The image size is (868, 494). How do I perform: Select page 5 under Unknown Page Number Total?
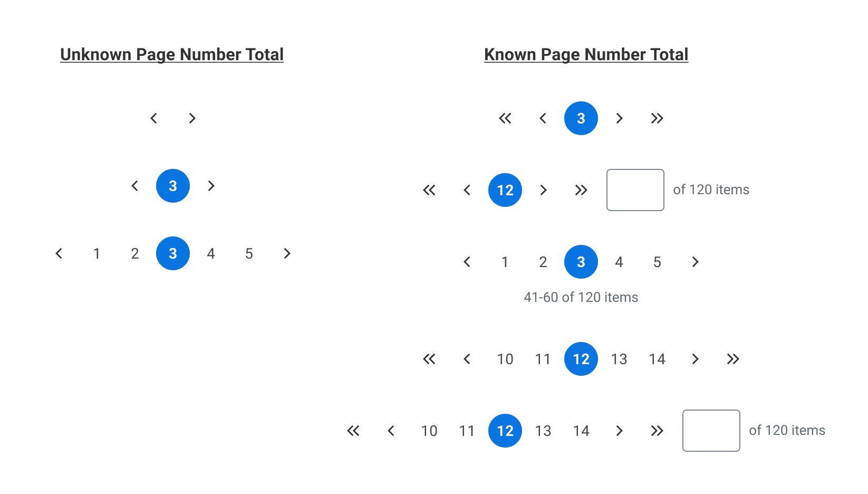[x=249, y=253]
